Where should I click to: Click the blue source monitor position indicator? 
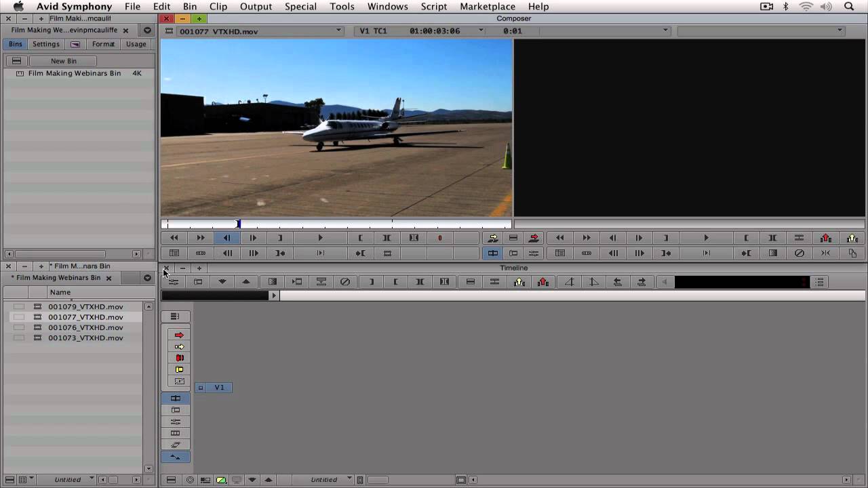[238, 224]
